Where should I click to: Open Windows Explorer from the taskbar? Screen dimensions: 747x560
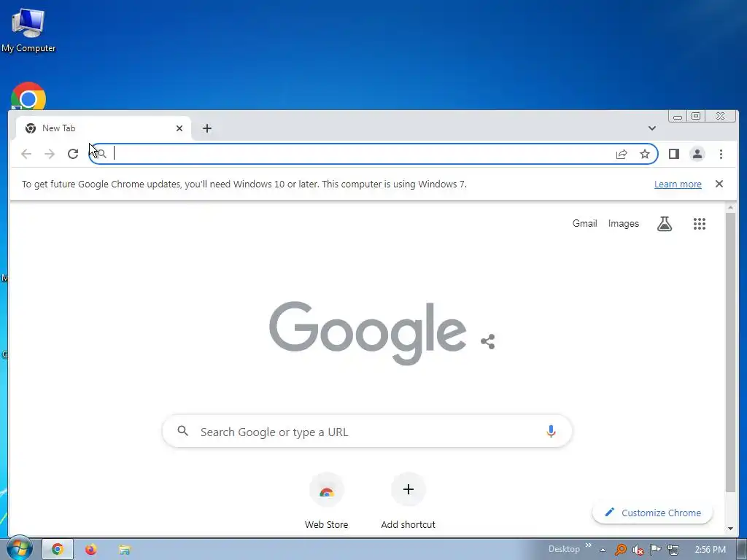tap(124, 549)
